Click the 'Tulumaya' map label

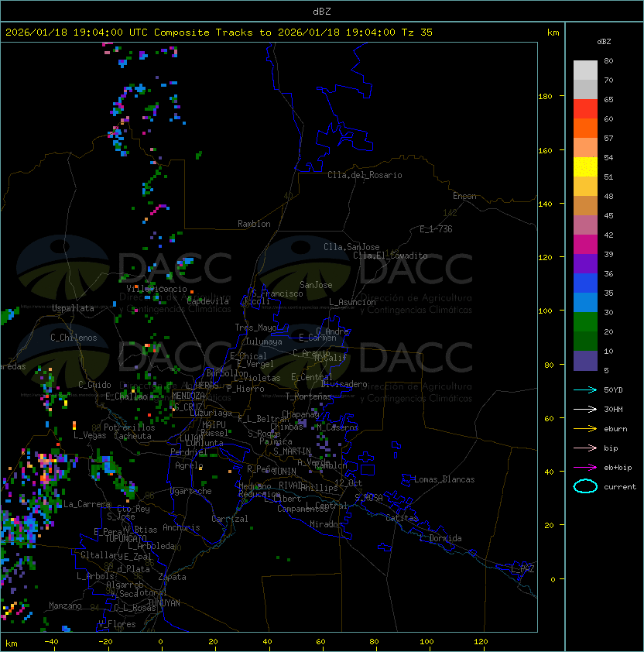(x=264, y=341)
